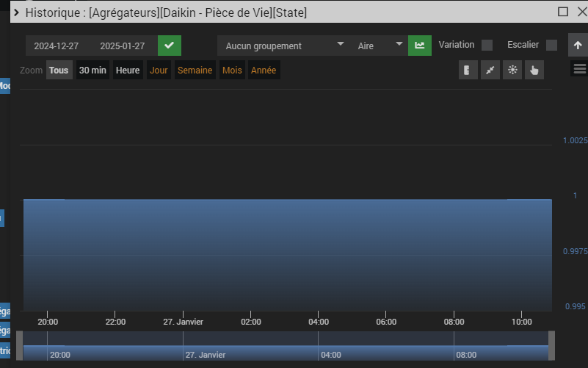This screenshot has height=368, width=588.
Task: Click the pointing hand icon
Action: 534,71
